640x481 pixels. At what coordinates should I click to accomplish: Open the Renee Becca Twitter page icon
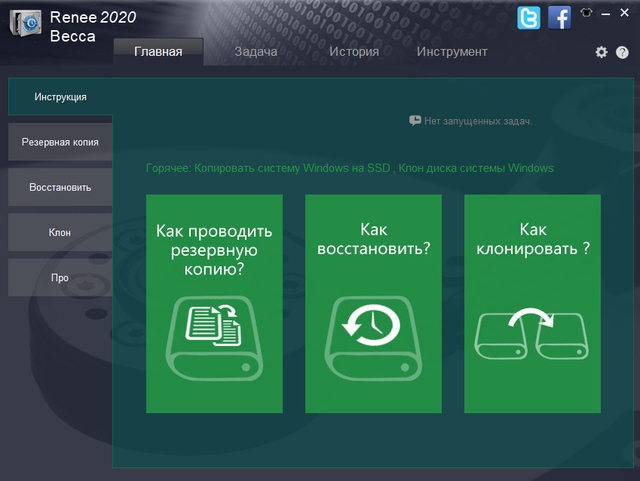click(529, 17)
